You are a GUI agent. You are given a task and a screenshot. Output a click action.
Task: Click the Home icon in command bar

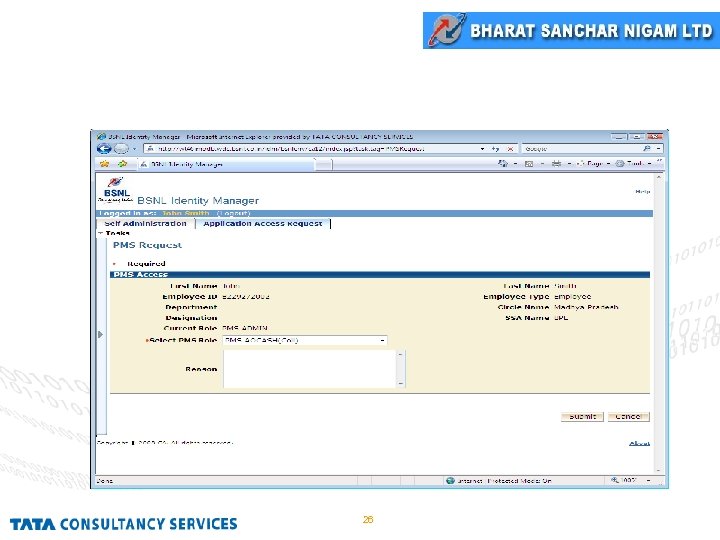click(503, 163)
